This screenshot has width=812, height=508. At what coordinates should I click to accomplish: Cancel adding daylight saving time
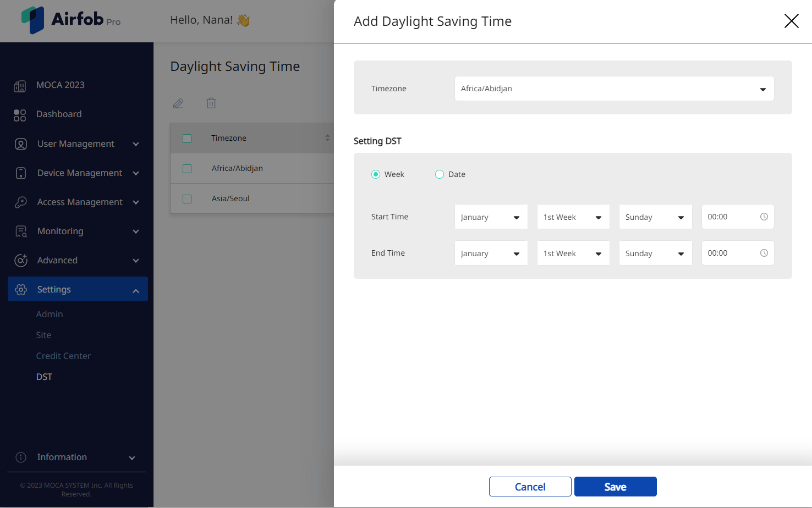[530, 487]
